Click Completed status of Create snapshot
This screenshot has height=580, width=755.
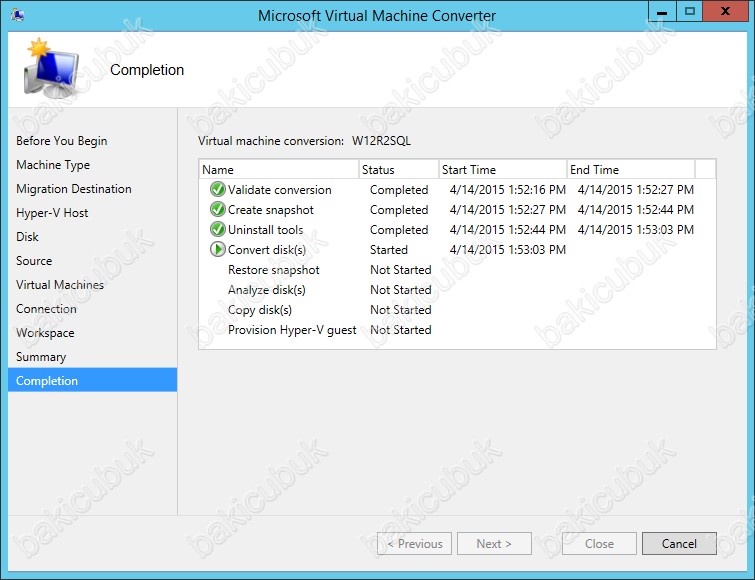coord(399,210)
